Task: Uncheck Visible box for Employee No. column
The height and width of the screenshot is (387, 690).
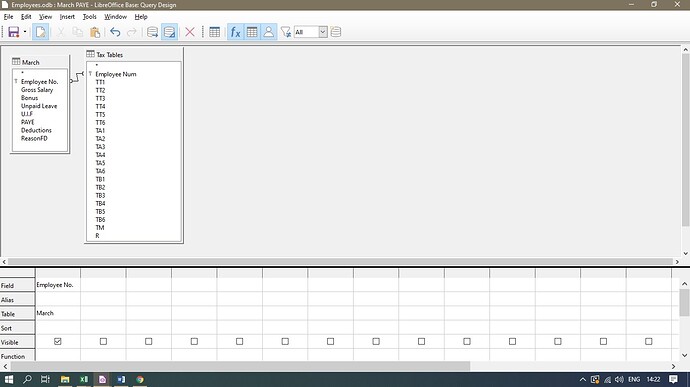Action: [x=58, y=341]
